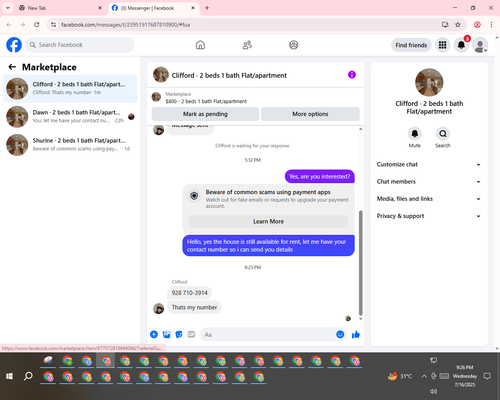The height and width of the screenshot is (400, 500).
Task: Open the Groups icon in the top nav
Action: pyautogui.click(x=294, y=45)
